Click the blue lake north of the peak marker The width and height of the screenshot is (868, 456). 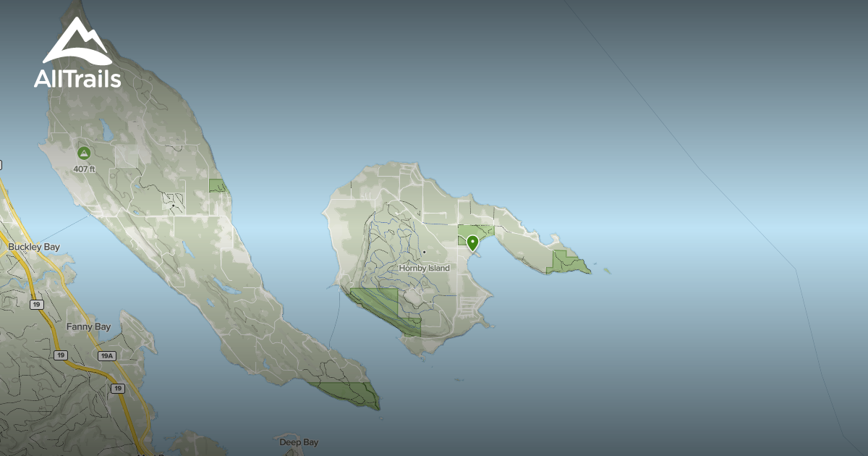click(x=106, y=130)
